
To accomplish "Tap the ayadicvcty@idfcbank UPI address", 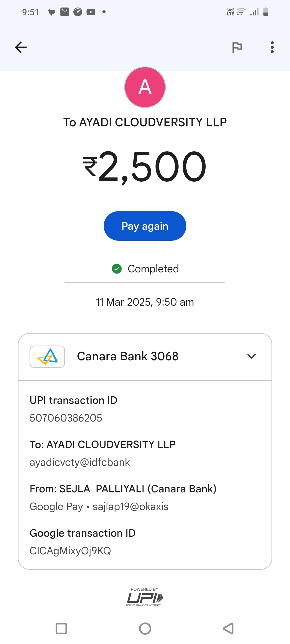I will (80, 462).
